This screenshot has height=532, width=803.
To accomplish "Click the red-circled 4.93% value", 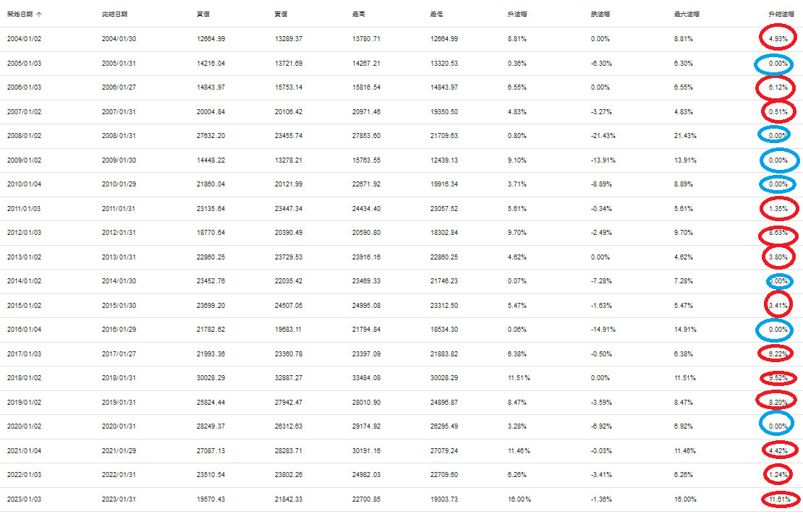I will (x=778, y=39).
